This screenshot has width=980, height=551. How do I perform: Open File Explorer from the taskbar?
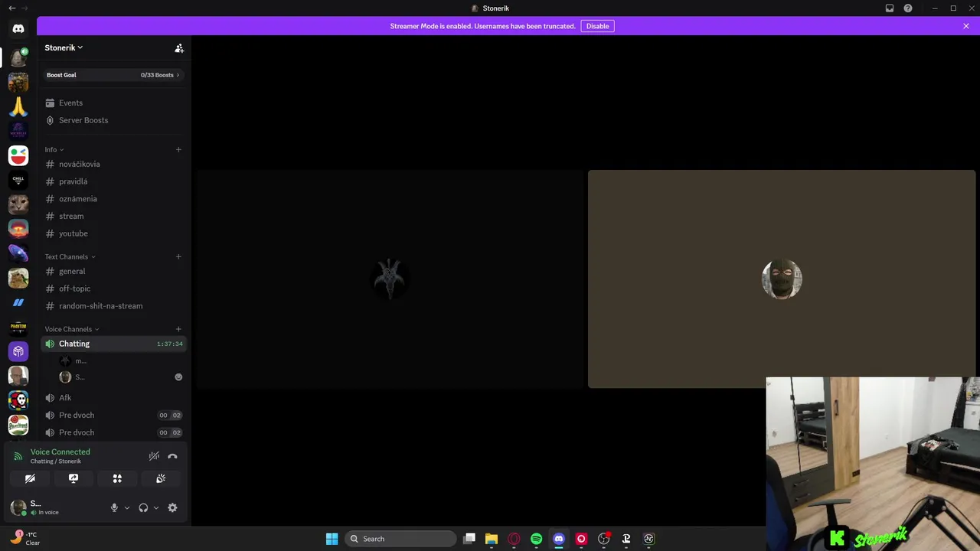(x=492, y=539)
